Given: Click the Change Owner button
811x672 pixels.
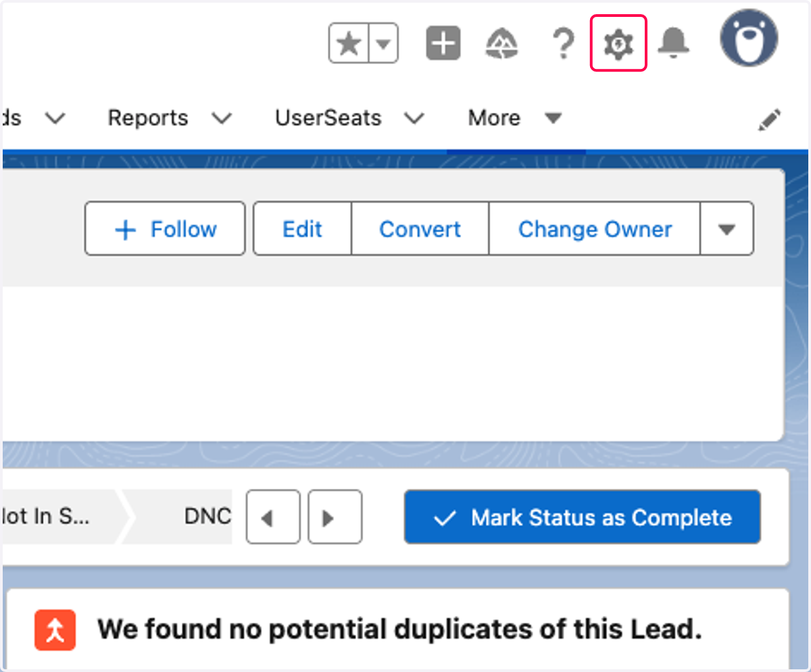Looking at the screenshot, I should [x=595, y=229].
